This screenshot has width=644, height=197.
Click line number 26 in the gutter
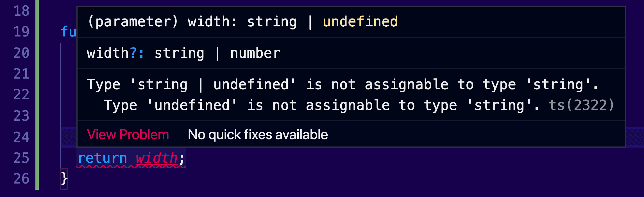coord(21,179)
